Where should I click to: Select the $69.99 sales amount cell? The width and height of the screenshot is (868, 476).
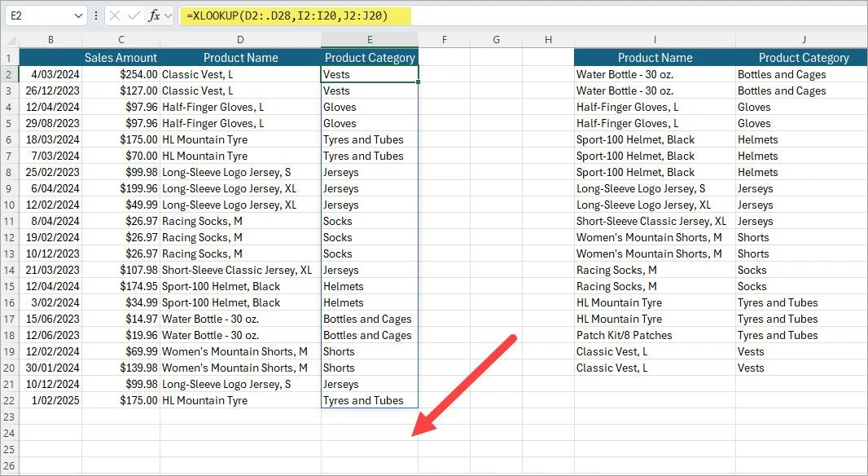point(121,351)
